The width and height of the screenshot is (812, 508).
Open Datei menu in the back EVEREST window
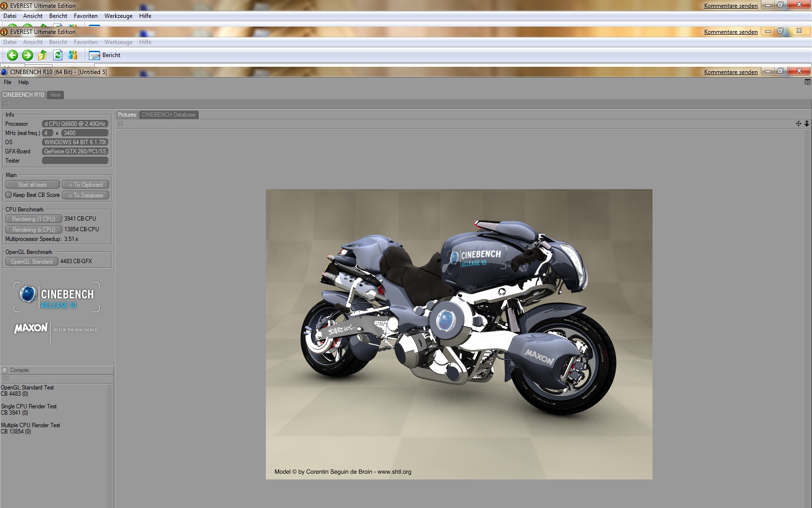point(10,16)
